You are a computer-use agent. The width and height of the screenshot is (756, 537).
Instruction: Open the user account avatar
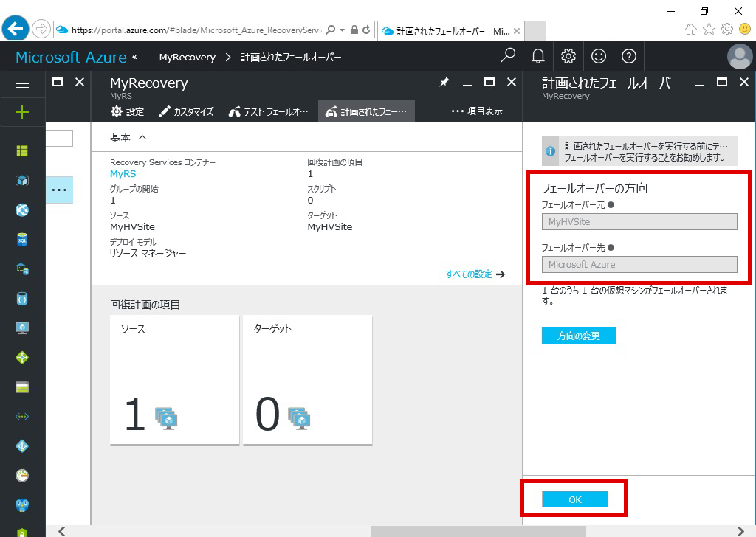740,56
